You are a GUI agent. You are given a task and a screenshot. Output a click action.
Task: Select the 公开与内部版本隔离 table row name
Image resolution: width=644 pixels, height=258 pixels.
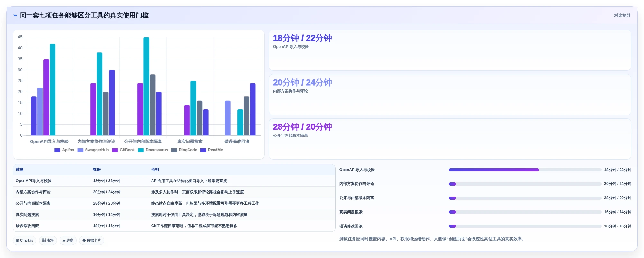click(x=33, y=203)
